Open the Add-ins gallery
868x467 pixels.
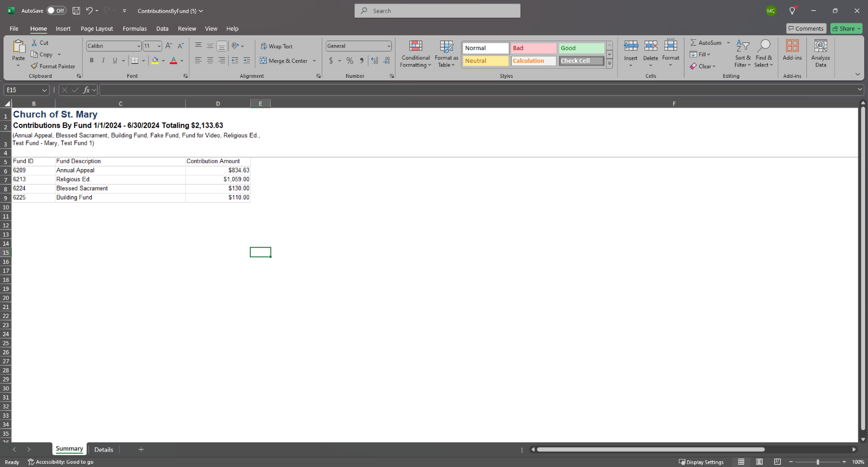(x=792, y=50)
